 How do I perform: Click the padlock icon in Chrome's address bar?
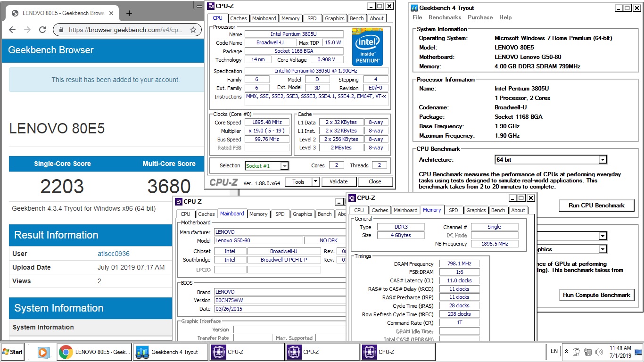tap(61, 30)
